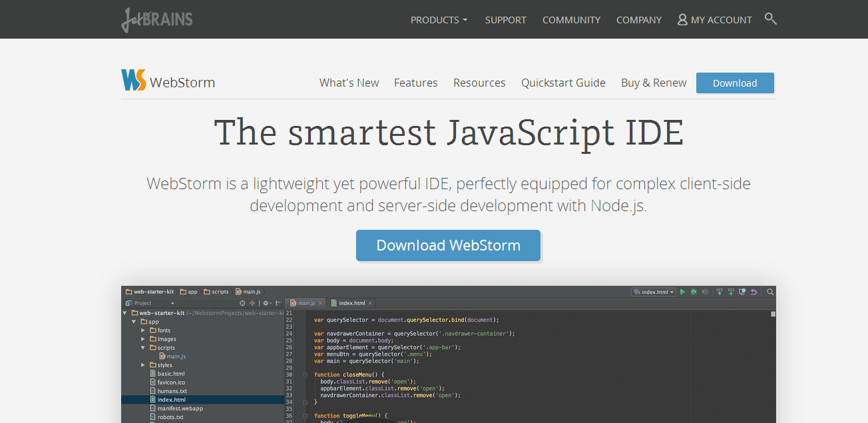868x423 pixels.
Task: Expand the styles folder arrow
Action: [x=143, y=365]
